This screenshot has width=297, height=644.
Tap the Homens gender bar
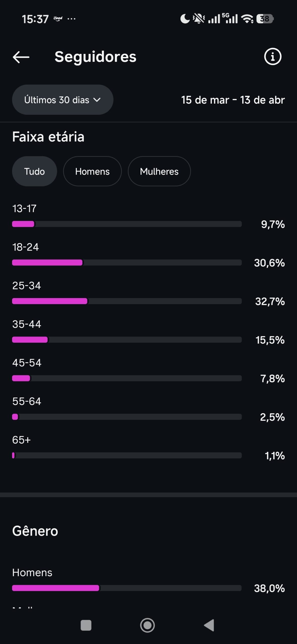click(127, 588)
